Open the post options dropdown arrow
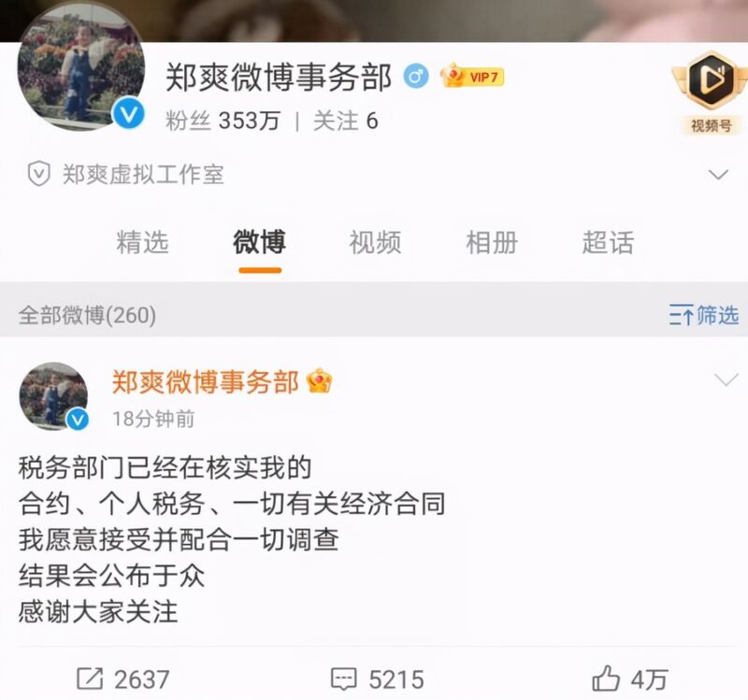748x700 pixels. click(726, 380)
